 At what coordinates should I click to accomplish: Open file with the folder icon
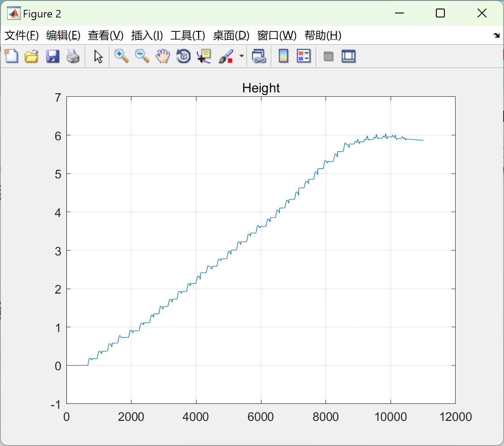[x=31, y=56]
